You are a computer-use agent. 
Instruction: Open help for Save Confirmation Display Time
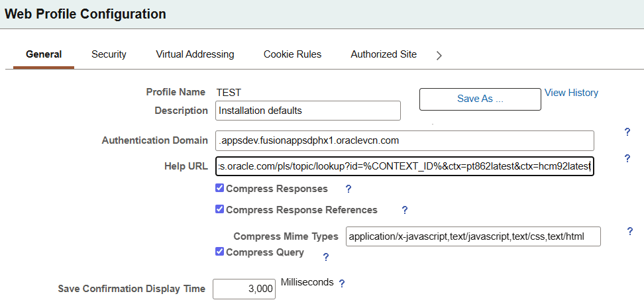click(341, 283)
